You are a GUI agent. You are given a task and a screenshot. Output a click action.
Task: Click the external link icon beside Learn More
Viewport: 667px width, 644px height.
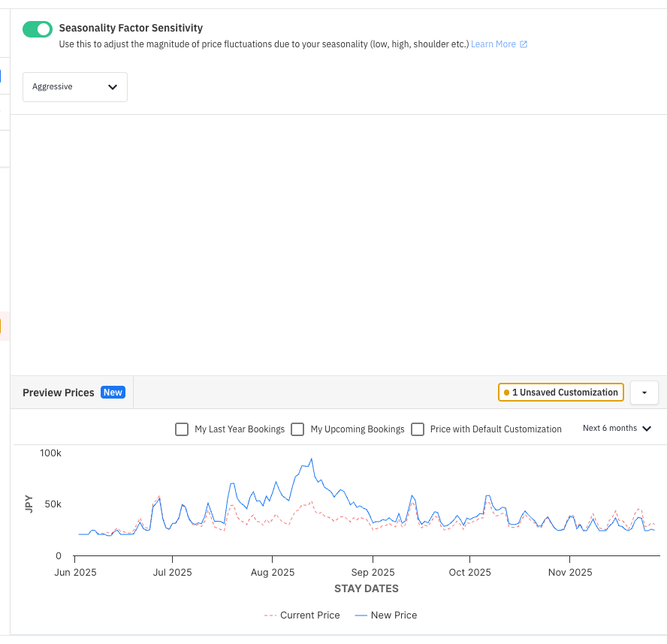(x=524, y=44)
